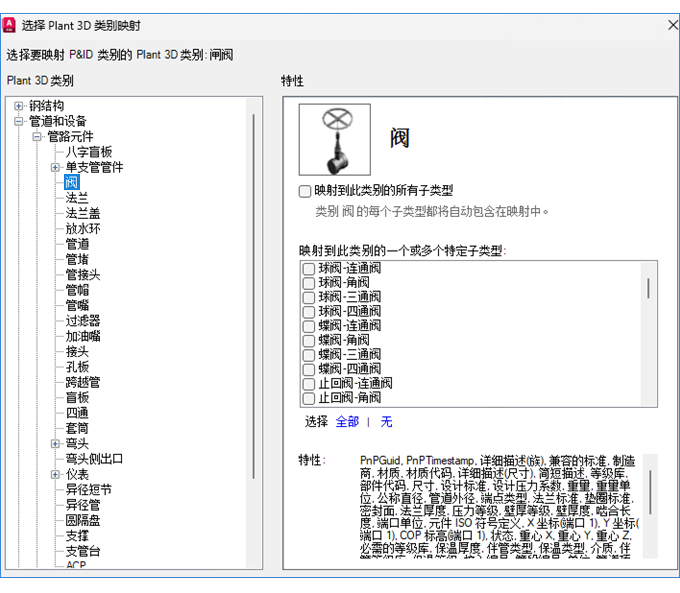Click the 特性 text scrollbar thumb
This screenshot has height=593, width=680.
(650, 491)
